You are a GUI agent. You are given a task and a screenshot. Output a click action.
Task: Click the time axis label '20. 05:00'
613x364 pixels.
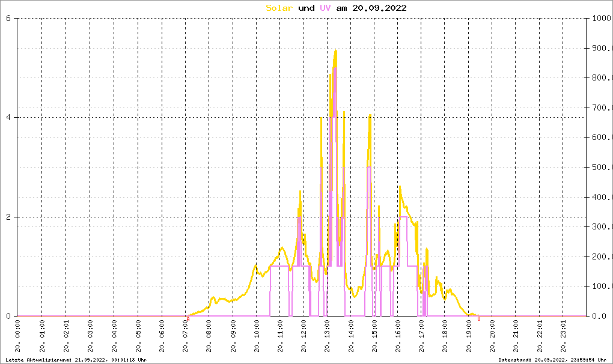[138, 336]
